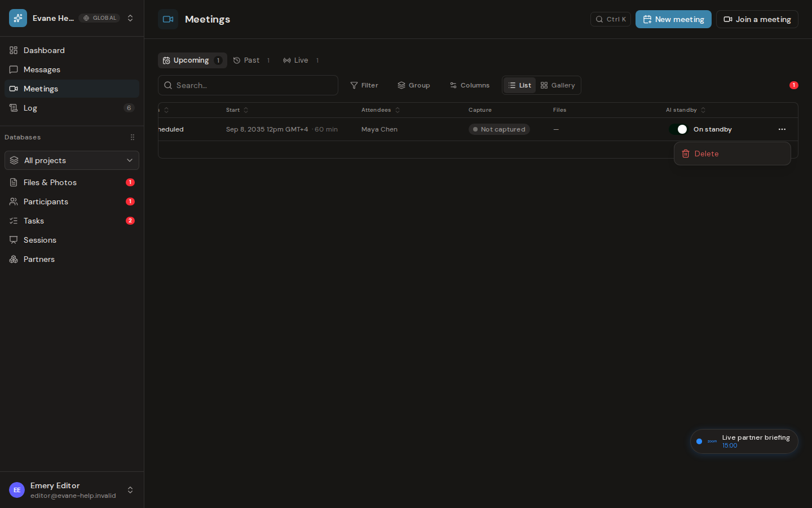Click the Log badge showing 6
Viewport: 812px width, 508px height.
[x=129, y=108]
